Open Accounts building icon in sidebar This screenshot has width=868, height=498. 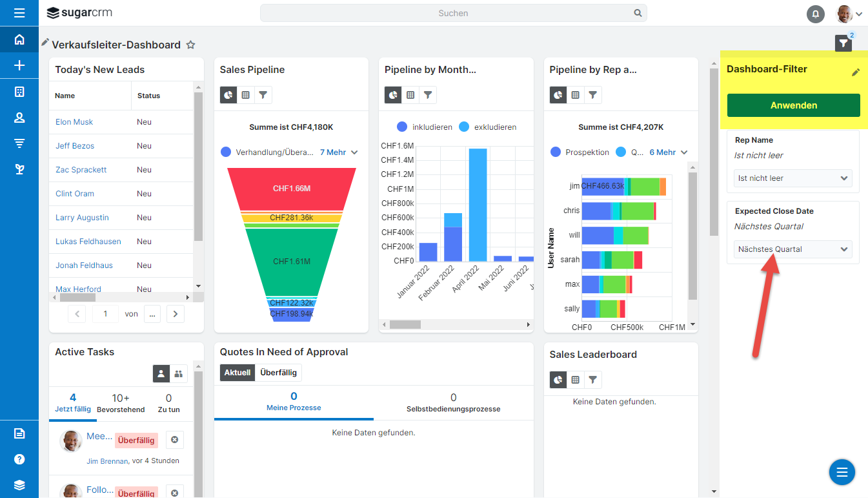point(19,92)
